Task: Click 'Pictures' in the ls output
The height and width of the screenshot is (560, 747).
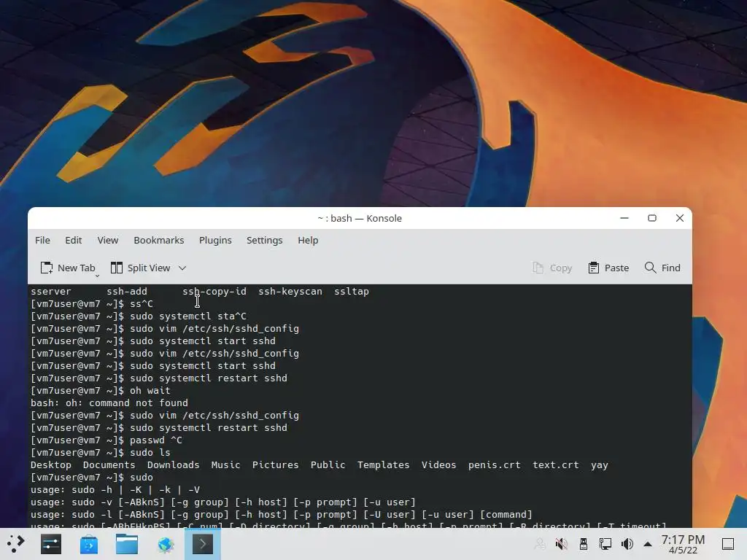Action: tap(275, 464)
